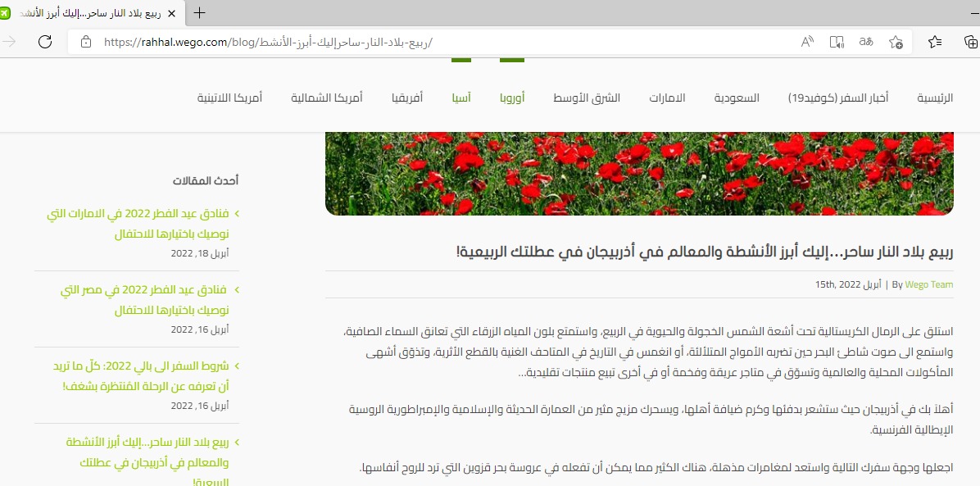
Task: Click the translate page icon
Action: pyautogui.click(x=865, y=42)
